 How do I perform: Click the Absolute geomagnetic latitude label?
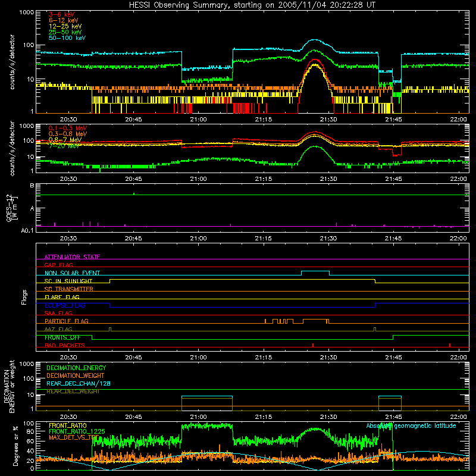[x=411, y=425]
